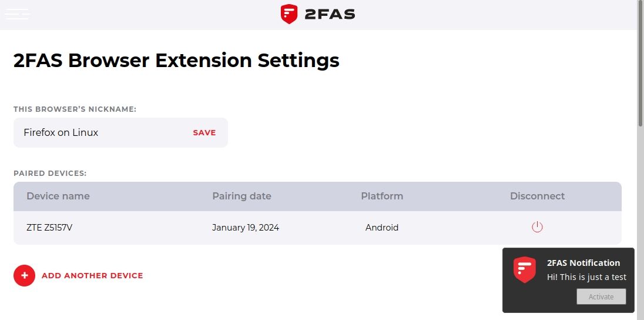Click the shield icon in the notification
The height and width of the screenshot is (320, 644).
pos(524,270)
